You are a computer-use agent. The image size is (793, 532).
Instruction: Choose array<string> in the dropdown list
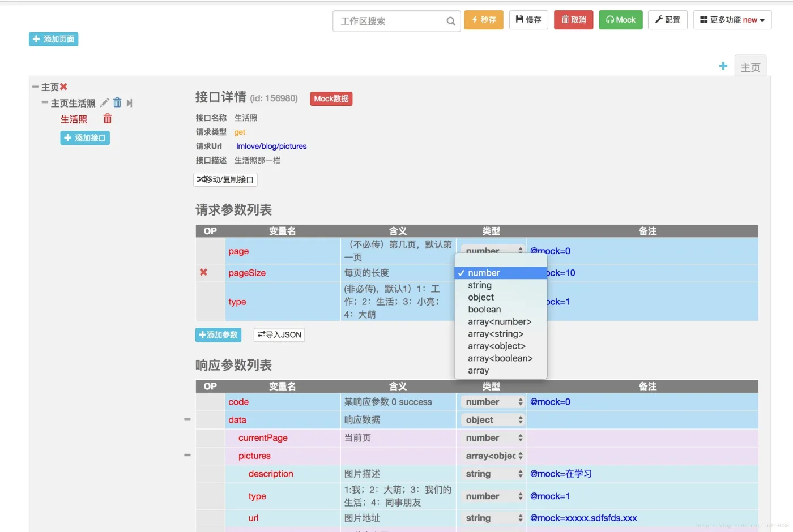[501, 334]
